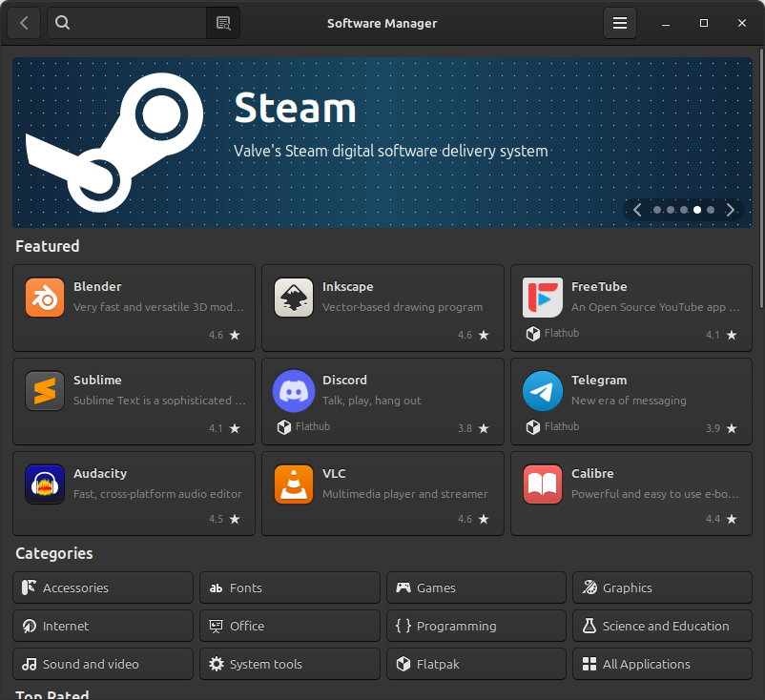This screenshot has height=700, width=765.
Task: Show next banner slide
Action: (730, 210)
